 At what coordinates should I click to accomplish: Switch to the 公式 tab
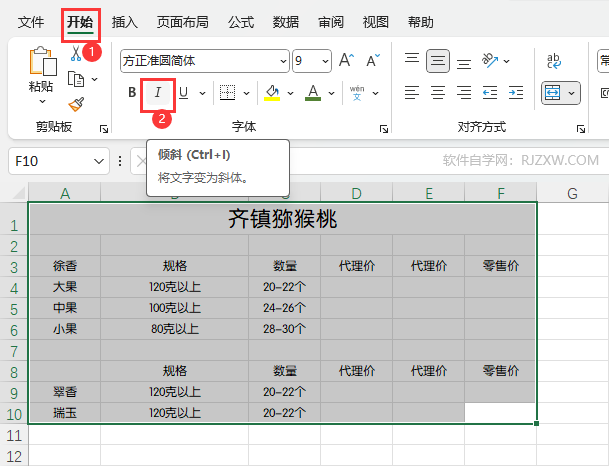click(241, 22)
